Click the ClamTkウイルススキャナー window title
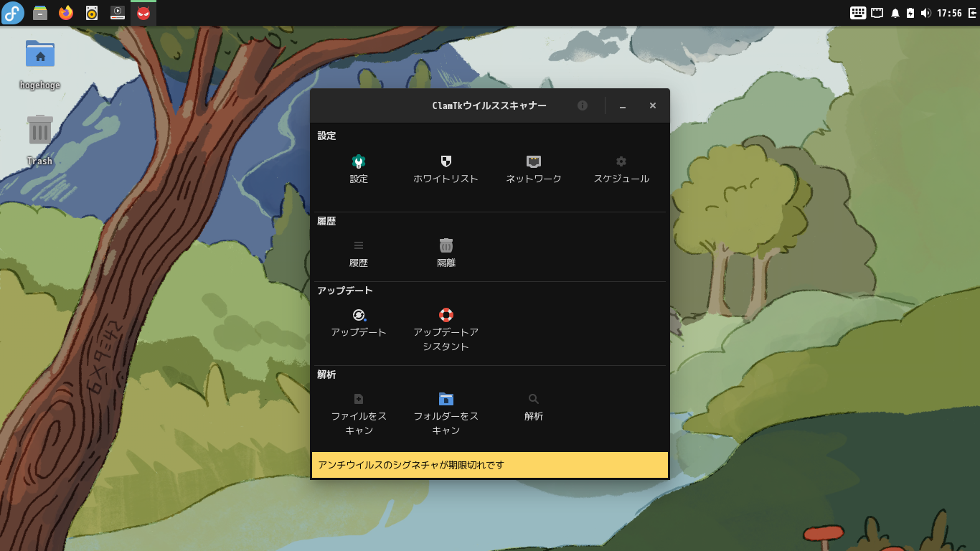 coord(489,105)
